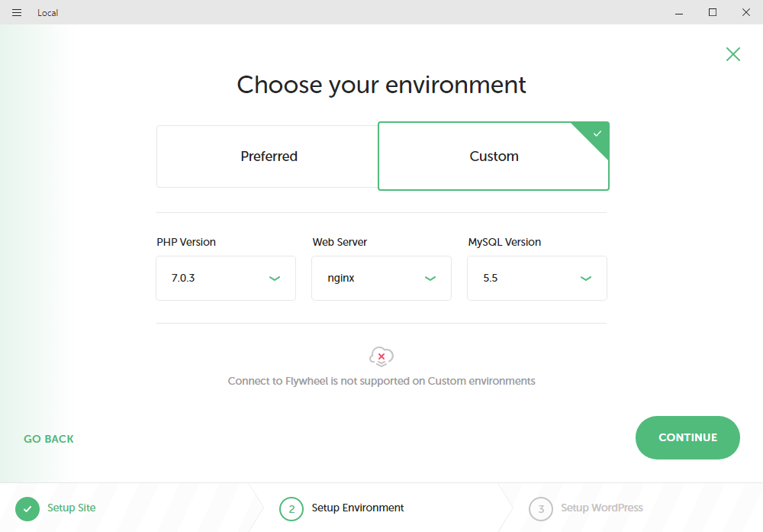Click the Go Back link
The width and height of the screenshot is (763, 532).
pyautogui.click(x=49, y=439)
